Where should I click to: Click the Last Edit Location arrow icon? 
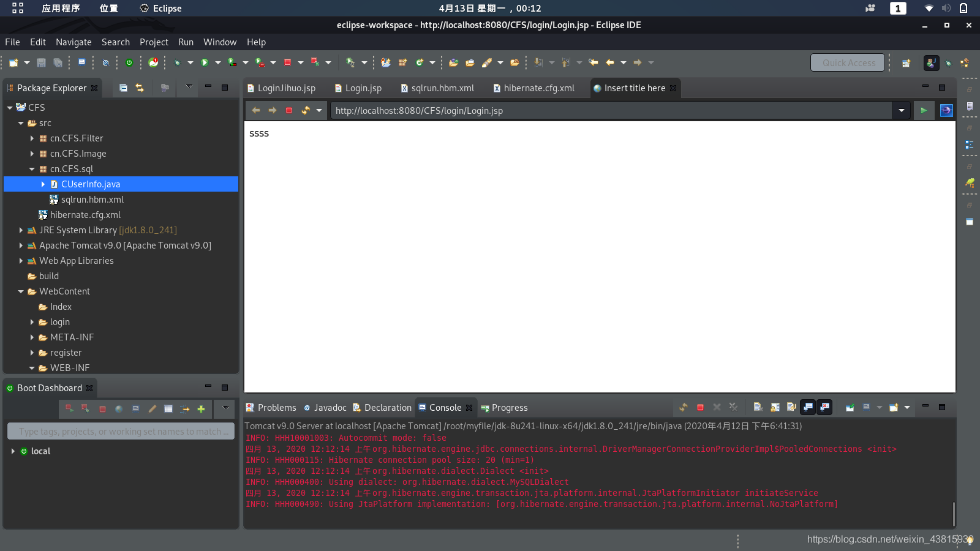593,62
